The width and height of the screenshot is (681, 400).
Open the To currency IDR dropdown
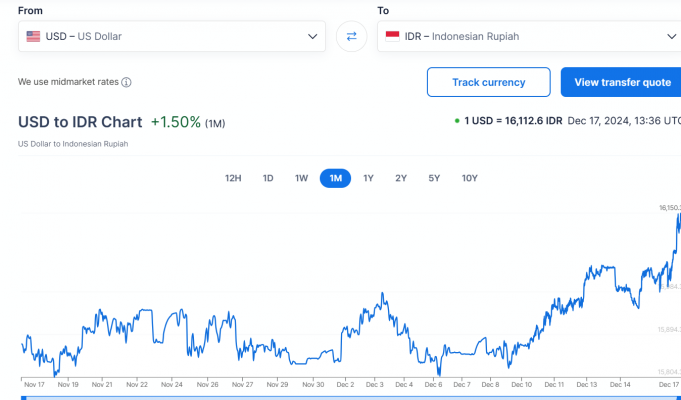pyautogui.click(x=530, y=37)
